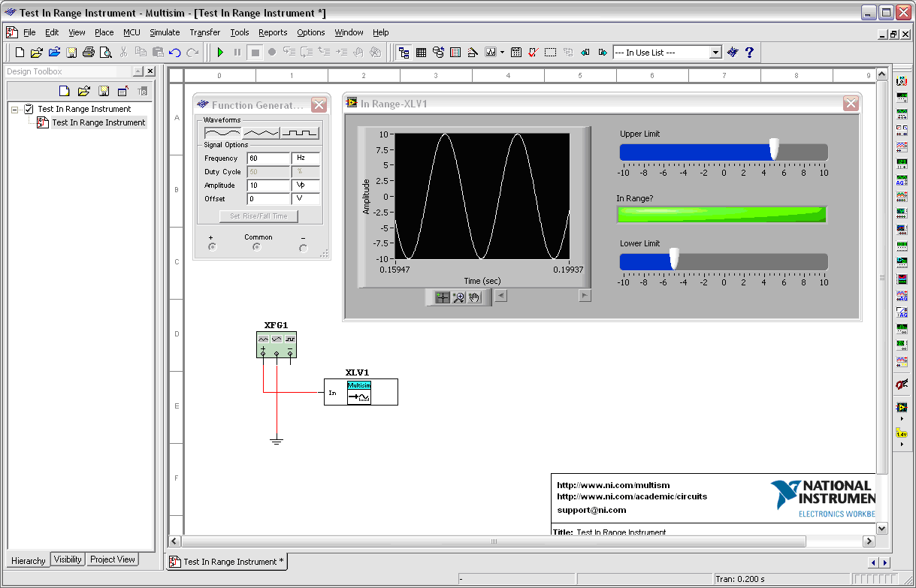This screenshot has width=916, height=588.
Task: Open the LabVIEW instruments icon
Action: 902,407
